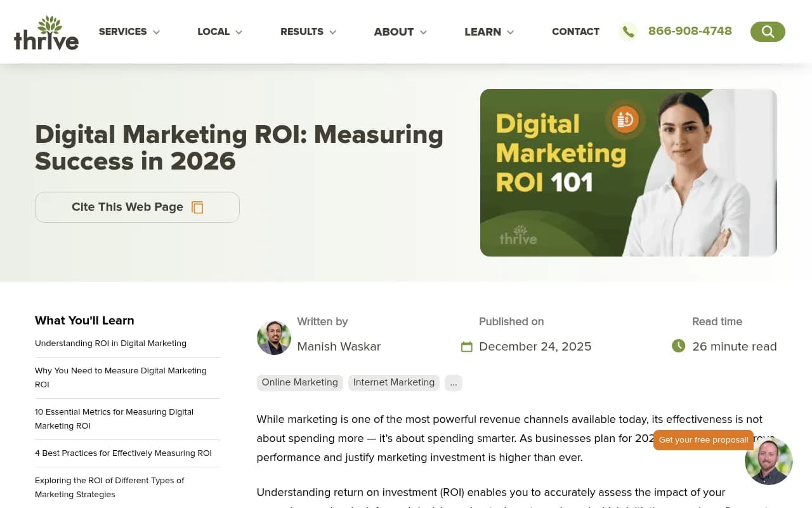Click the Thrive logo in header
Image resolution: width=812 pixels, height=508 pixels.
point(46,33)
